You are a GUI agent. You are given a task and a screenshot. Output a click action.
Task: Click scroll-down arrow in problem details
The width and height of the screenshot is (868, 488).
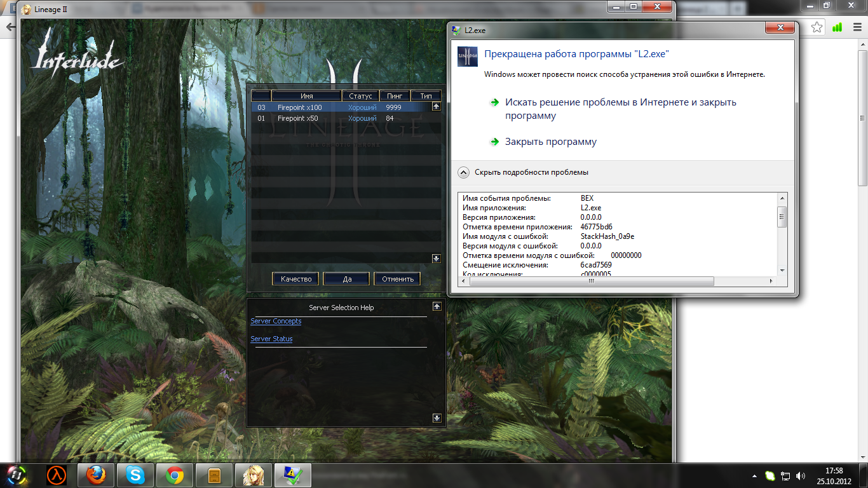(x=782, y=271)
